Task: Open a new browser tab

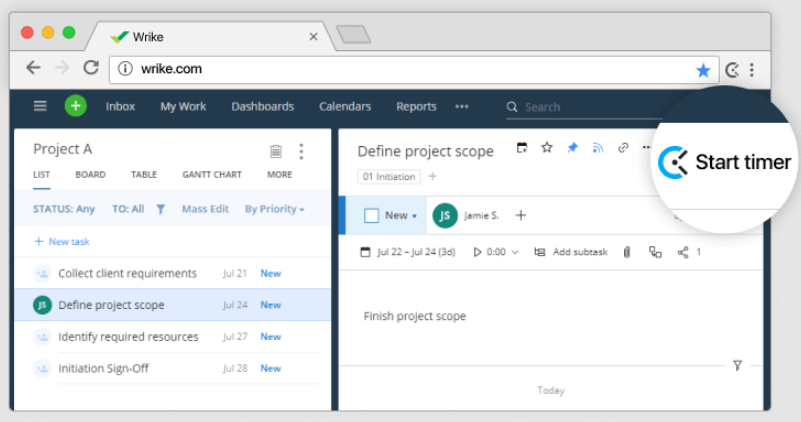Action: 354,35
